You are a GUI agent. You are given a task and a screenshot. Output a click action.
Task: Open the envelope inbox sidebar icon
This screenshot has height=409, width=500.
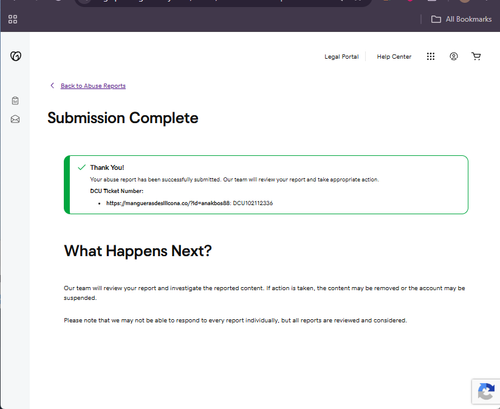(x=15, y=119)
